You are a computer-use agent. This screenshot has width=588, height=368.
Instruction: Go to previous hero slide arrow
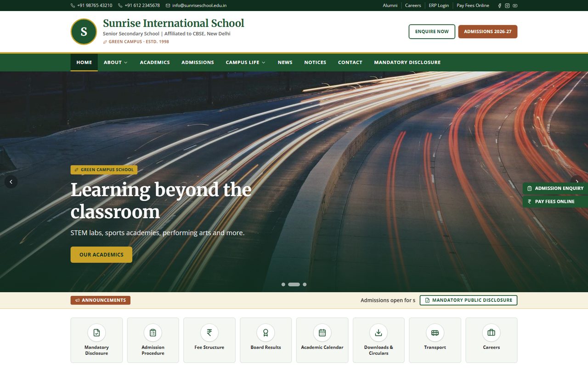tap(11, 182)
